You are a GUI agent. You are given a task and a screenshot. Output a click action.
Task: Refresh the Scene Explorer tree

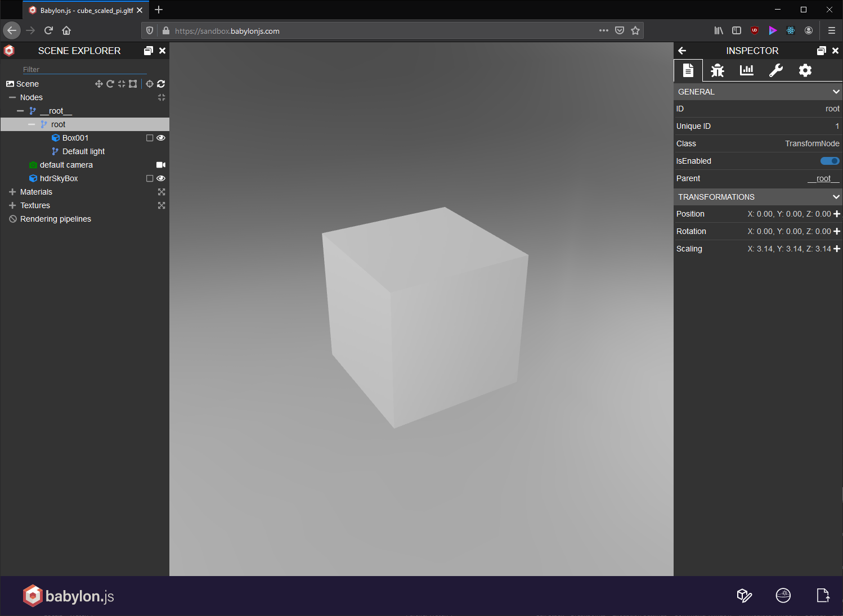161,83
